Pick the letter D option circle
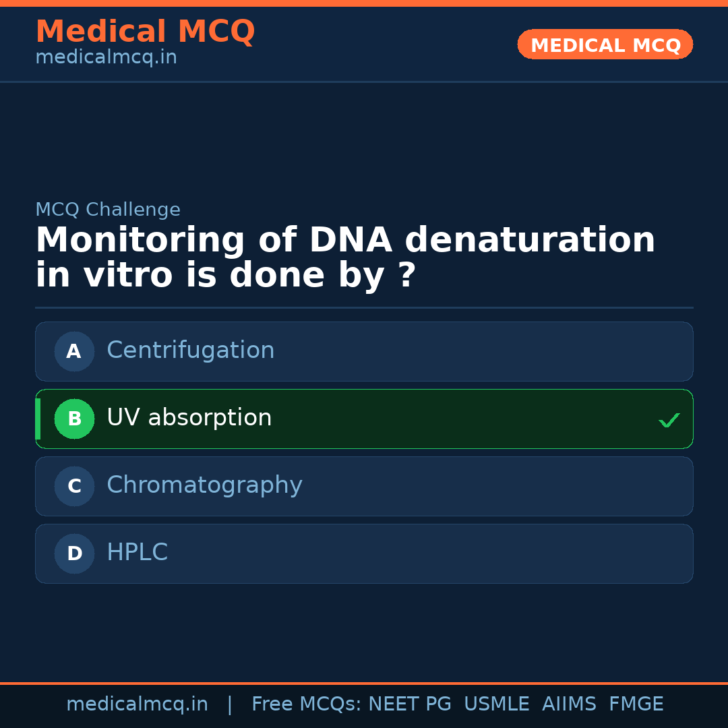Viewport: 728px width, 728px height. [x=74, y=553]
